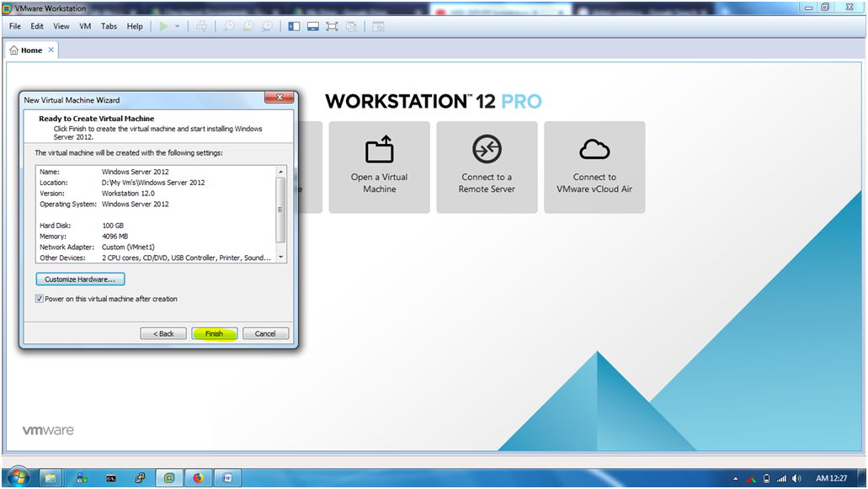Click the battery power tray icon
This screenshot has height=489, width=868.
[766, 479]
